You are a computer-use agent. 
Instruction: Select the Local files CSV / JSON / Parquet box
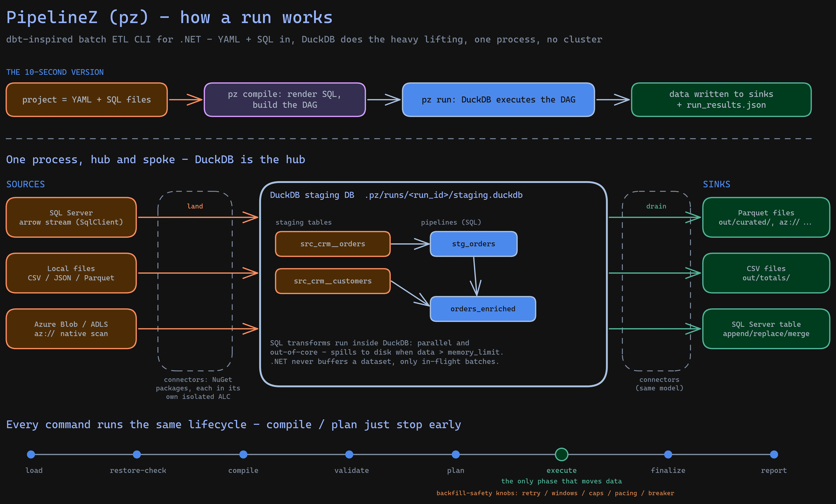(x=71, y=273)
